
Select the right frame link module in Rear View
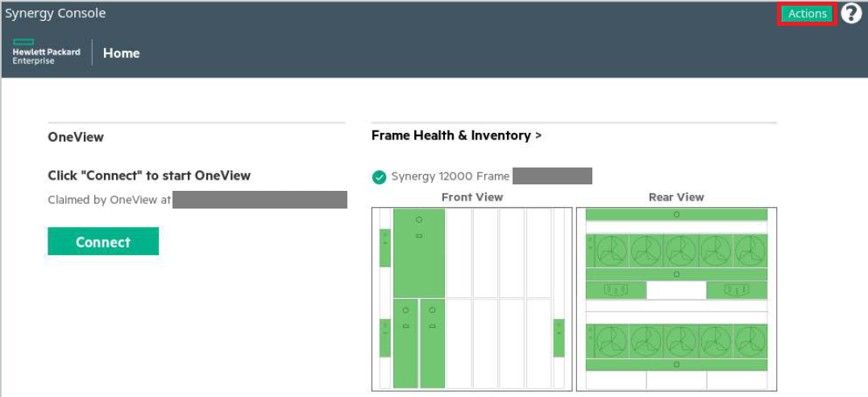tap(737, 290)
